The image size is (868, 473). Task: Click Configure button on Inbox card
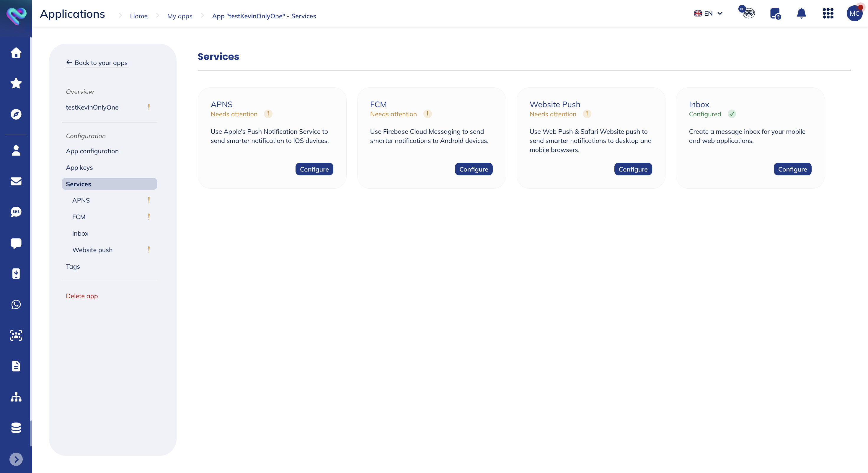tap(792, 169)
